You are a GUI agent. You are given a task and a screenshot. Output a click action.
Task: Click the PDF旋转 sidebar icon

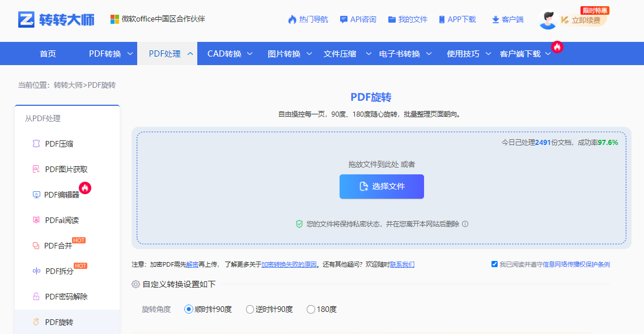[36, 322]
